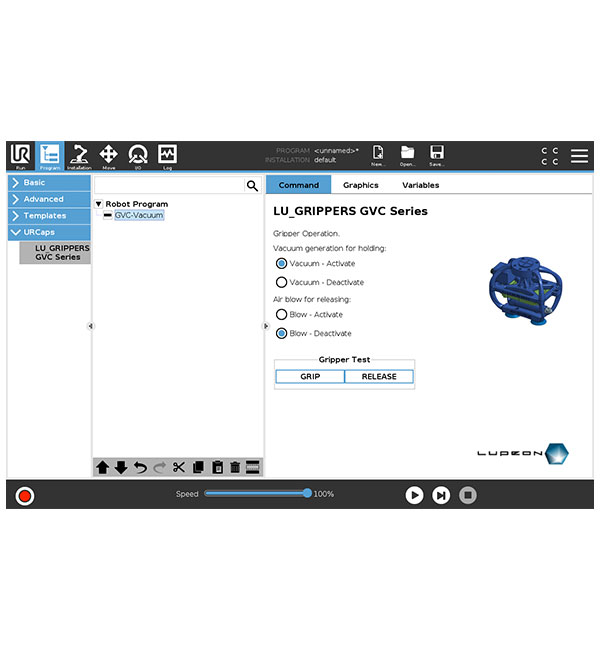Switch to the Graphics tab

(x=361, y=185)
